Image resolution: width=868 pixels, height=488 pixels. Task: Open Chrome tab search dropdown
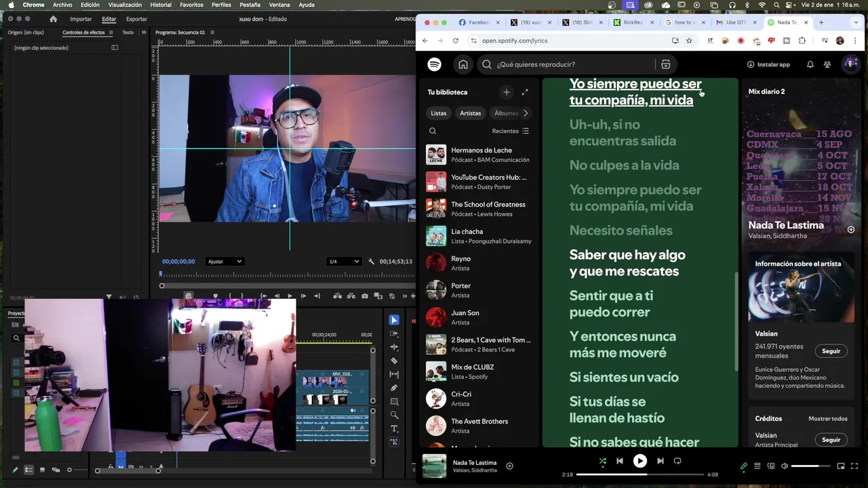click(856, 22)
